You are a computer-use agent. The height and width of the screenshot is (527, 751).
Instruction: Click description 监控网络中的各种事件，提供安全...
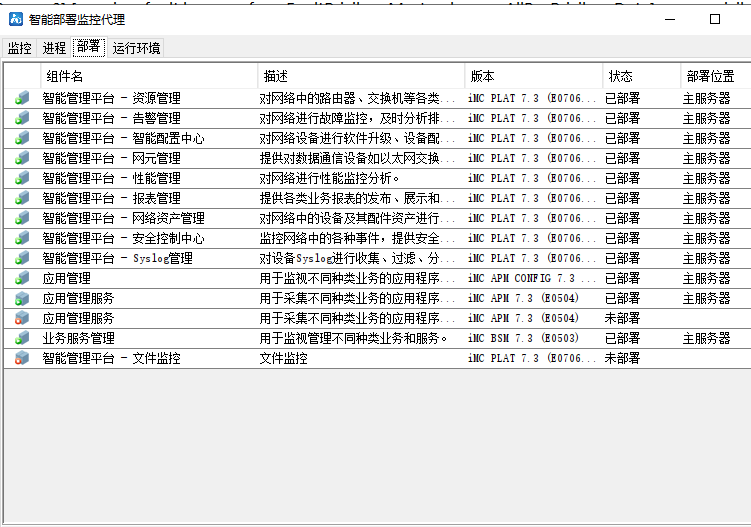(x=357, y=238)
